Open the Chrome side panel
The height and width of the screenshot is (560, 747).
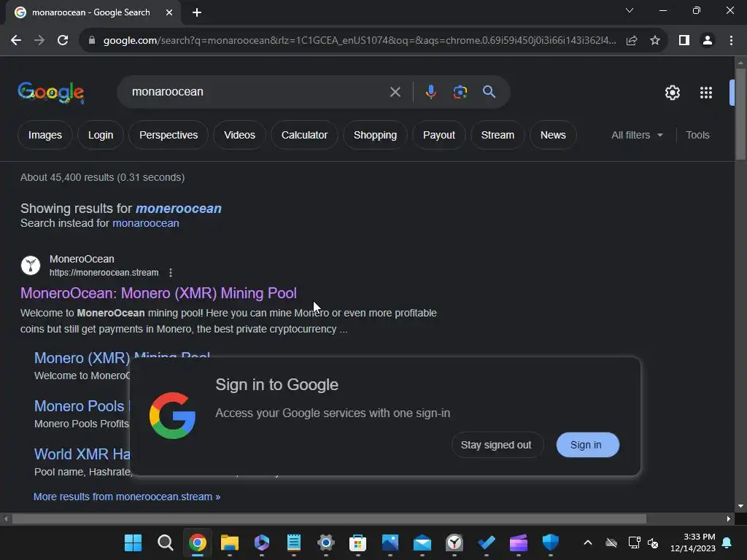click(x=684, y=41)
